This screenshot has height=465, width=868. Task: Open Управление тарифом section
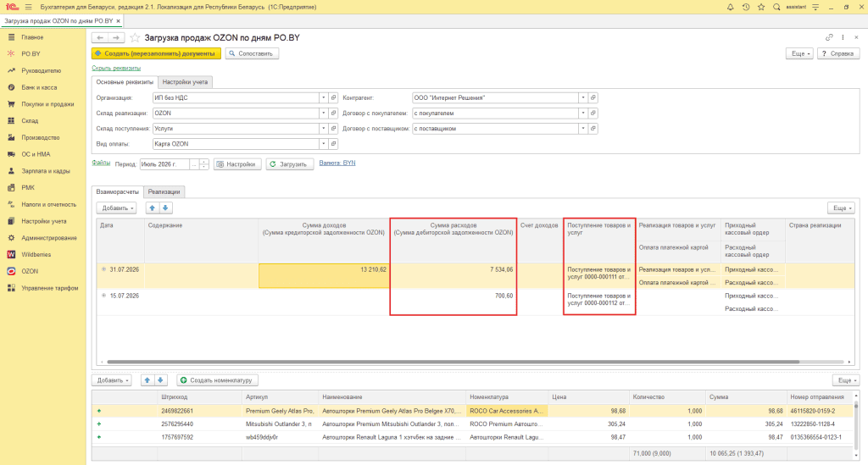click(x=50, y=288)
